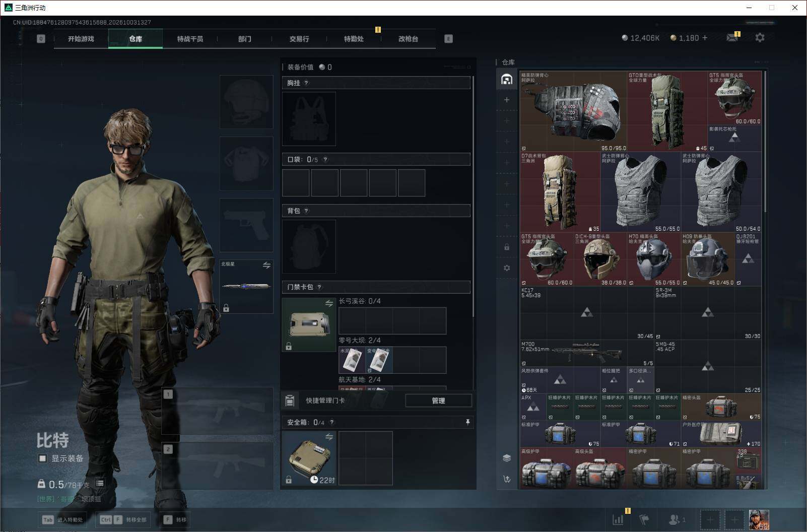The image size is (807, 532).
Task: Swap the access card case
Action: 329,303
